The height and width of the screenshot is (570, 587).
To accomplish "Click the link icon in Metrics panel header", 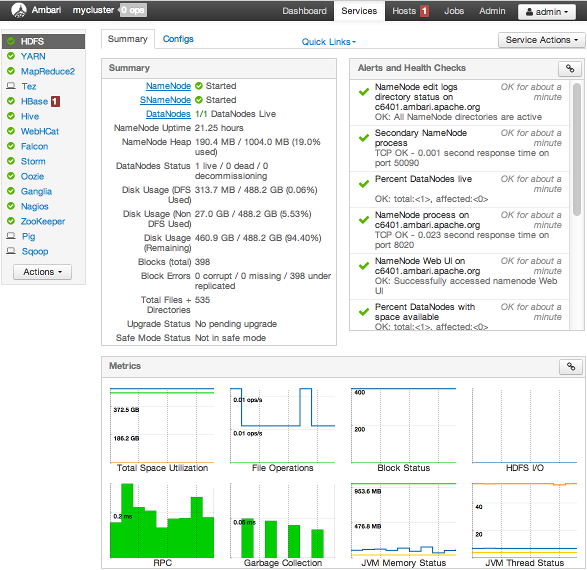I will [571, 367].
